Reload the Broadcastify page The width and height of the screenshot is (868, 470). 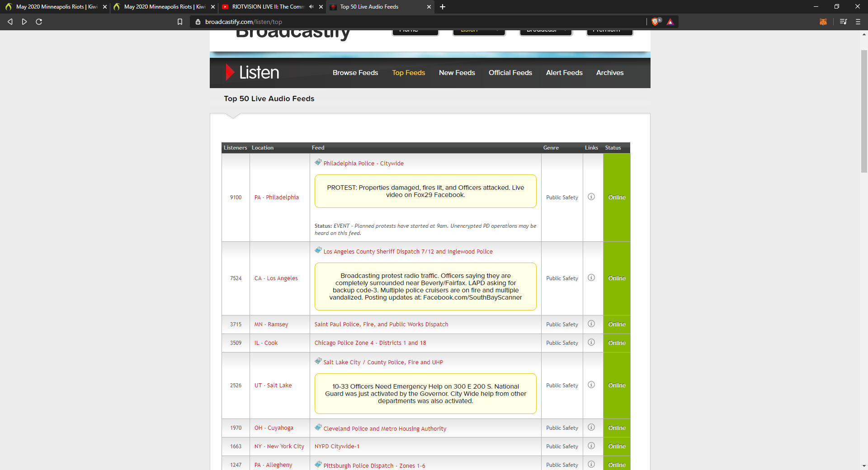(x=39, y=22)
